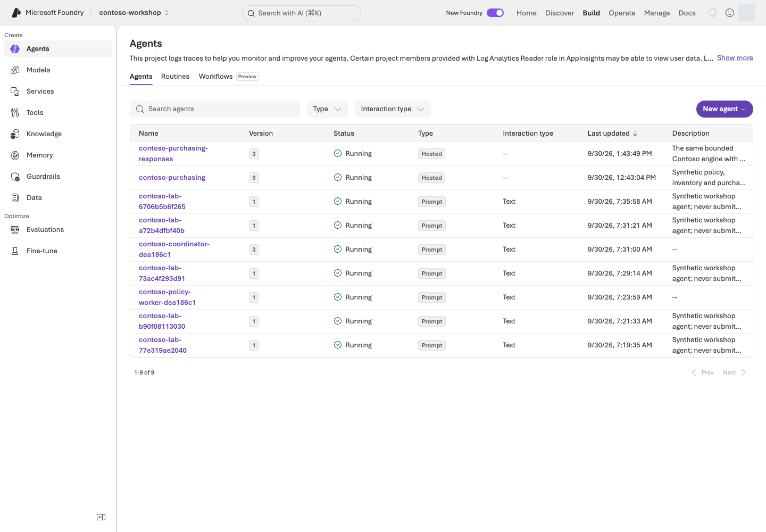This screenshot has width=766, height=532.
Task: Click the Search with AI box
Action: [x=302, y=13]
